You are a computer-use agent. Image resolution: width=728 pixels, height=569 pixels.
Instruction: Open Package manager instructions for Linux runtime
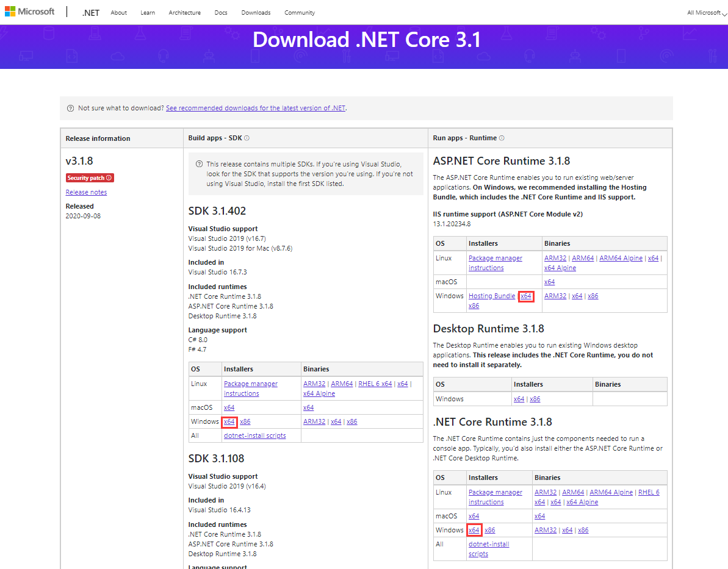pos(495,262)
